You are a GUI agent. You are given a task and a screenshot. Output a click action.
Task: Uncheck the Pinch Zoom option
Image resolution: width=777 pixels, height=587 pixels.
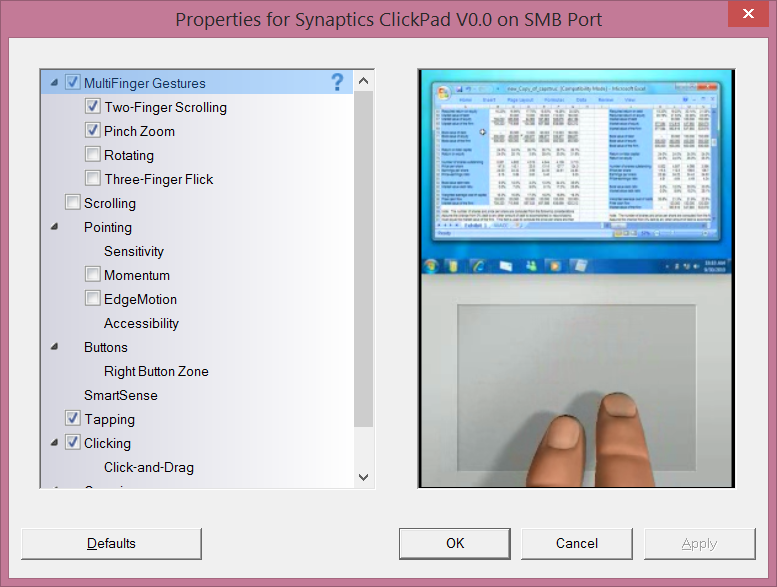(93, 131)
